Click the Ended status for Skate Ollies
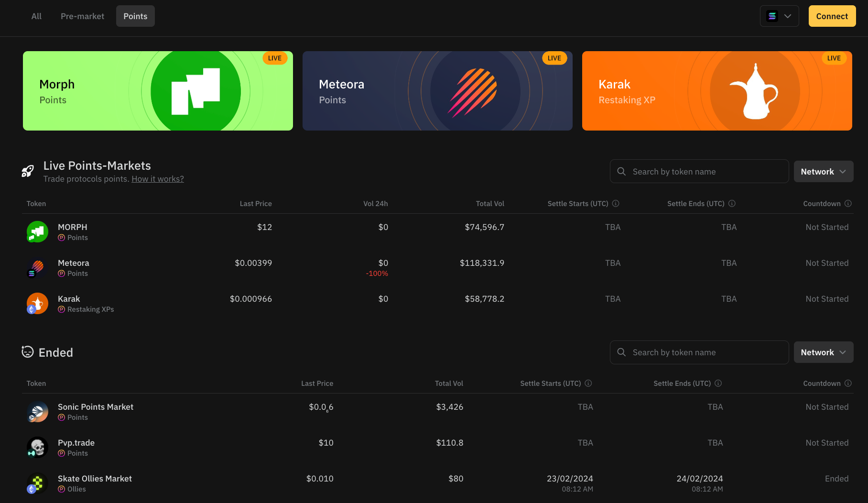Image resolution: width=868 pixels, height=503 pixels. click(x=837, y=479)
